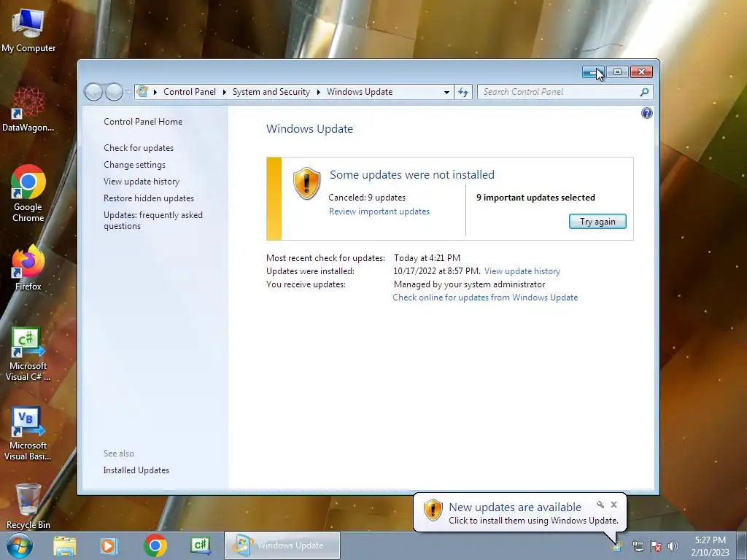Click the Windows Update tray icon
The height and width of the screenshot is (560, 747).
(617, 546)
